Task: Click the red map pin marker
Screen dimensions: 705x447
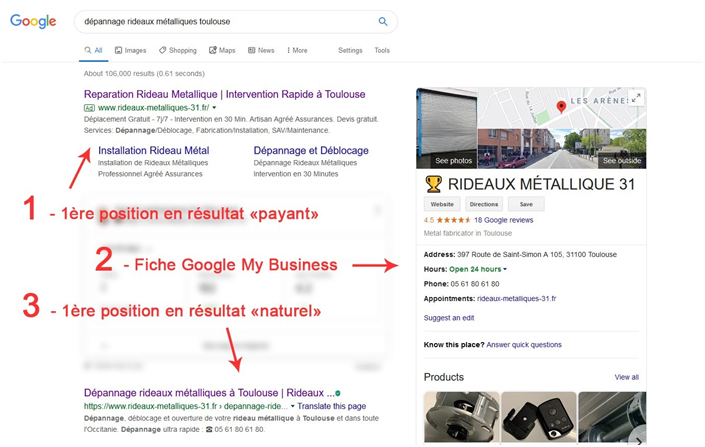Action: click(561, 107)
